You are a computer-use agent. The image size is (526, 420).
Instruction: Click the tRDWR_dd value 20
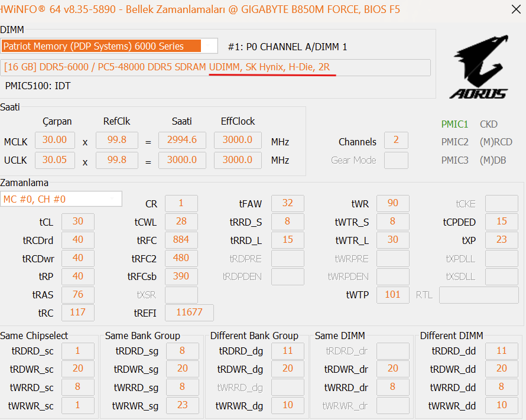(x=502, y=369)
